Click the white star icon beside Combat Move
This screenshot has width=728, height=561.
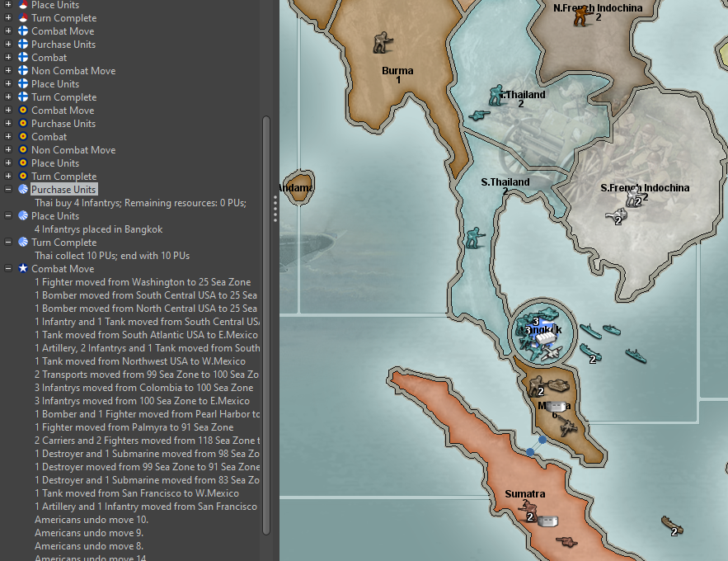[23, 268]
